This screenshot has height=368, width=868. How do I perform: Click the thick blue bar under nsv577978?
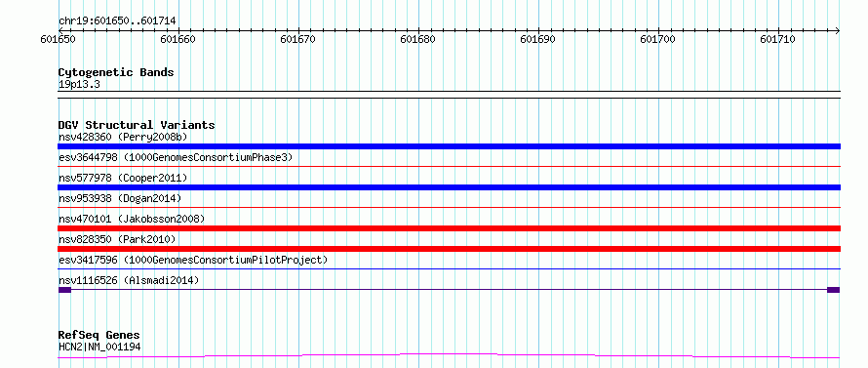point(449,187)
